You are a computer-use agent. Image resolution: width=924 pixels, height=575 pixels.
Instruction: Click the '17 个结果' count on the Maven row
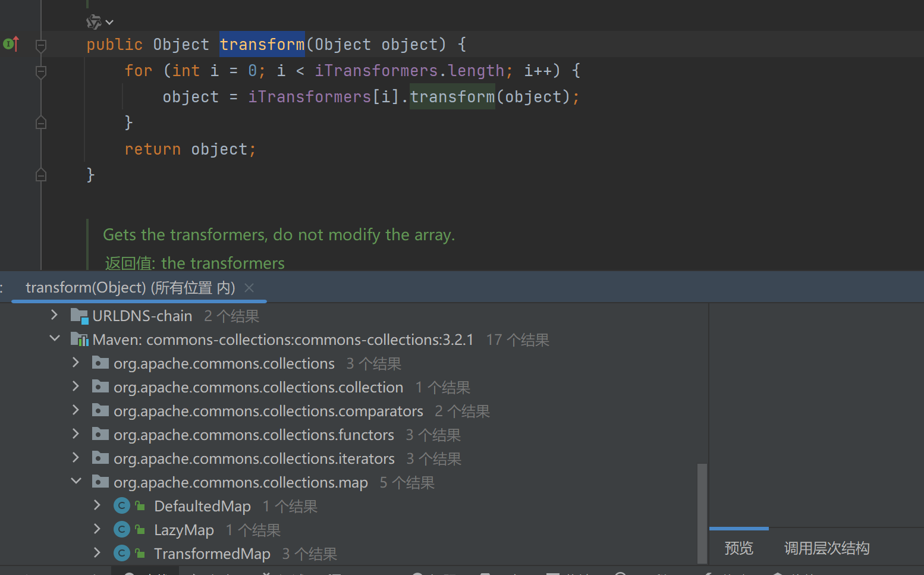tap(517, 340)
